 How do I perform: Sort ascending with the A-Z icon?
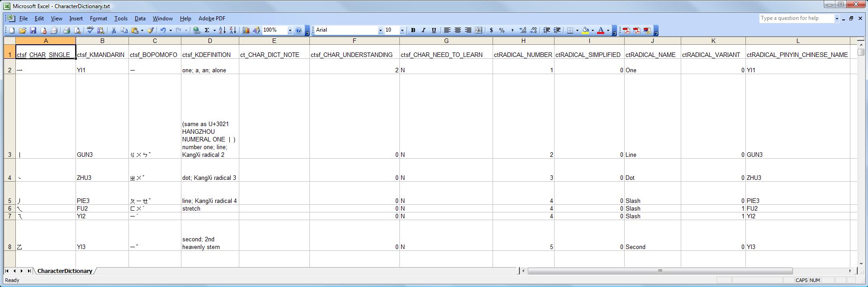coord(222,30)
